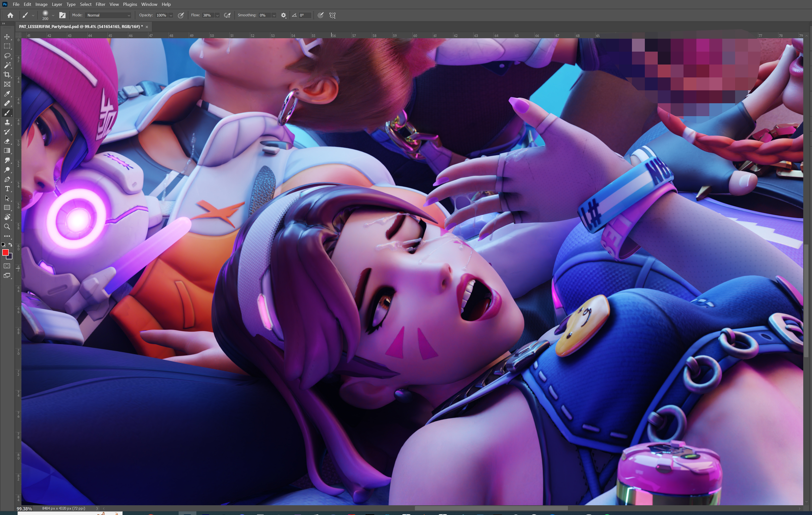The image size is (812, 515).
Task: Switch to the Spot Healing Brush tool
Action: click(7, 103)
